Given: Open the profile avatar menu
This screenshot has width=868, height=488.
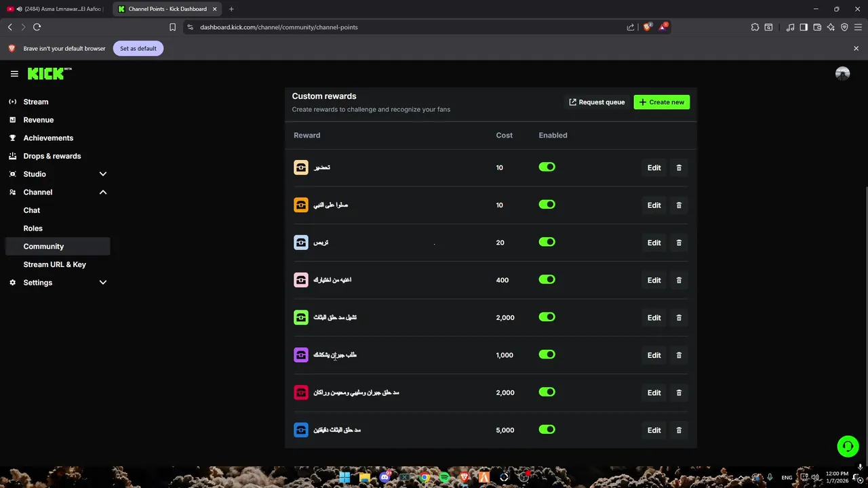Looking at the screenshot, I should tap(842, 74).
